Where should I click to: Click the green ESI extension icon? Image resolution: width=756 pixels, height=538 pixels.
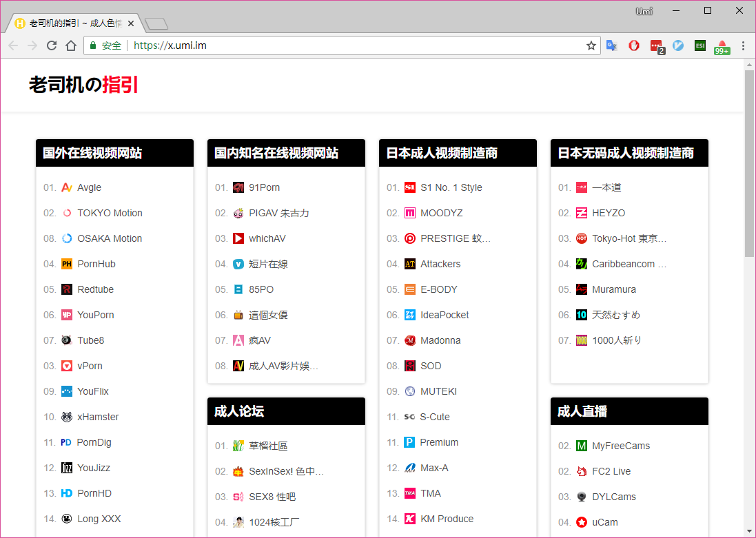[700, 45]
